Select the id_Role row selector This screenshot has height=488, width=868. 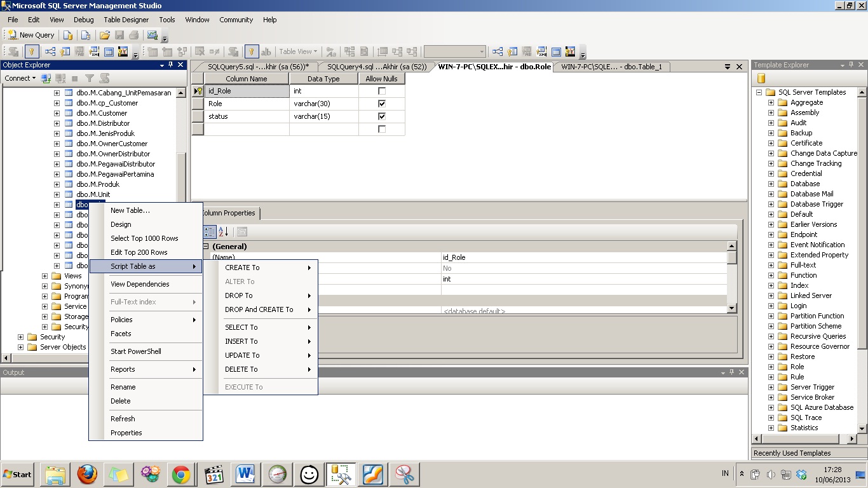tap(198, 91)
